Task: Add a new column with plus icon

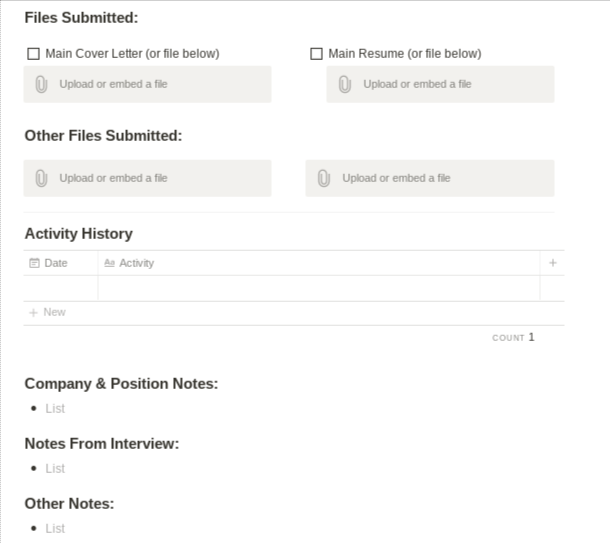Action: [x=552, y=263]
